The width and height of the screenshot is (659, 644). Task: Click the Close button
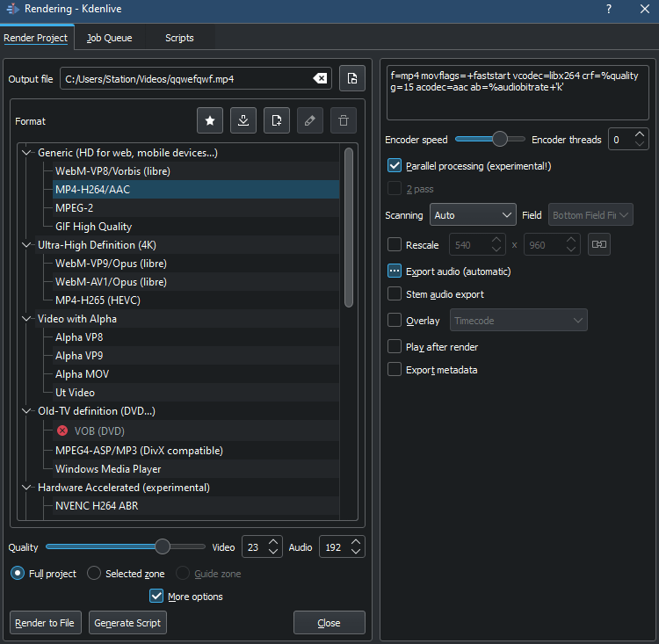click(x=329, y=623)
